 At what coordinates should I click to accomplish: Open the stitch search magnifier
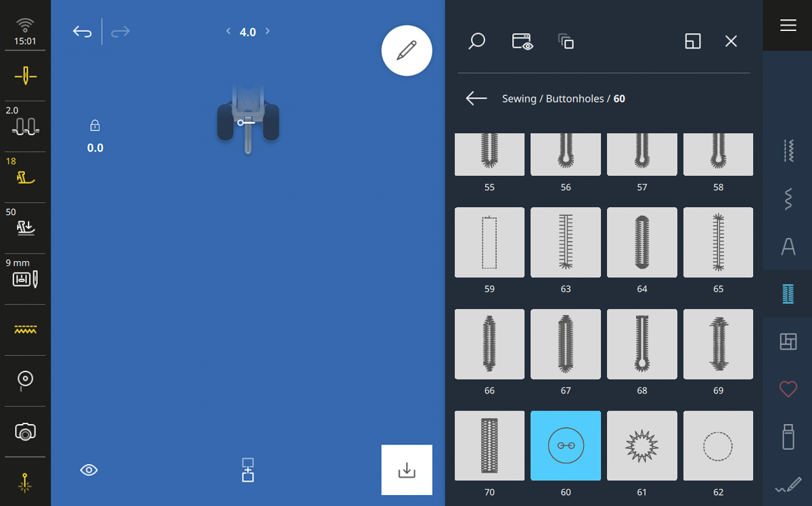point(477,41)
